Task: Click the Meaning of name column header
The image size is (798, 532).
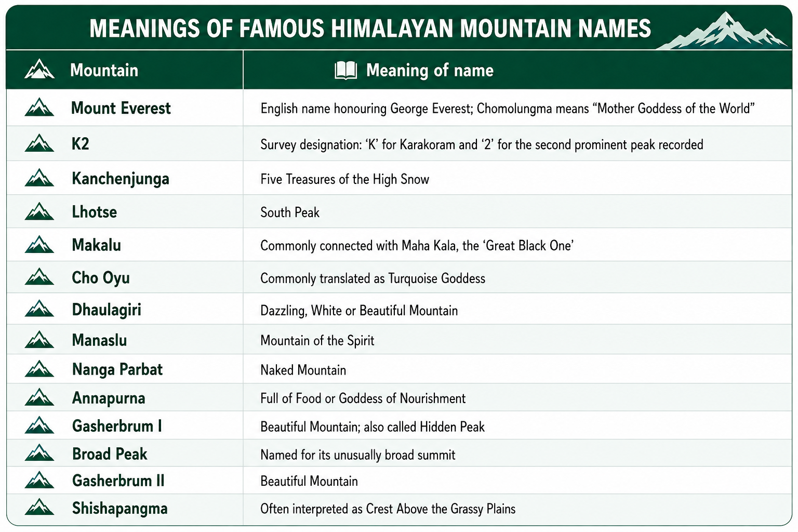Action: click(x=430, y=70)
